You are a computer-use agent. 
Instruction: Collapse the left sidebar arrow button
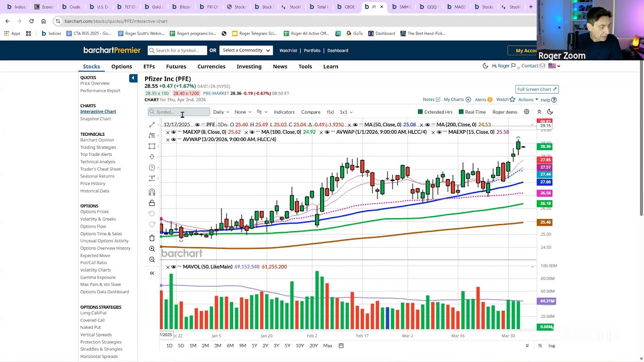pos(133,78)
